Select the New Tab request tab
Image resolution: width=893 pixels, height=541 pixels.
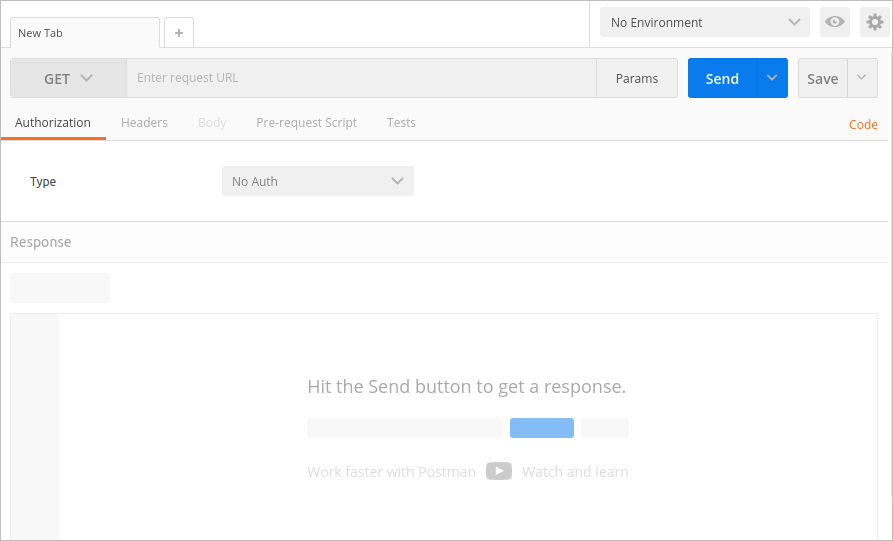click(x=84, y=33)
